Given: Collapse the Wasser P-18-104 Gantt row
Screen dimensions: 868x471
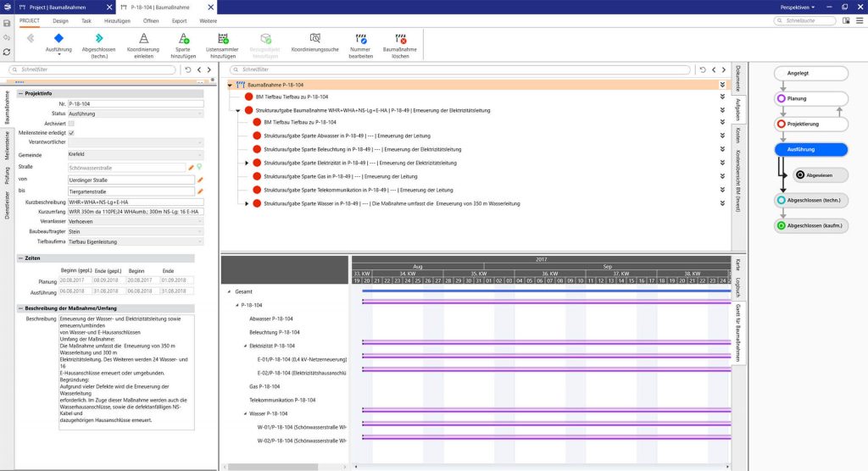Looking at the screenshot, I should (x=244, y=413).
